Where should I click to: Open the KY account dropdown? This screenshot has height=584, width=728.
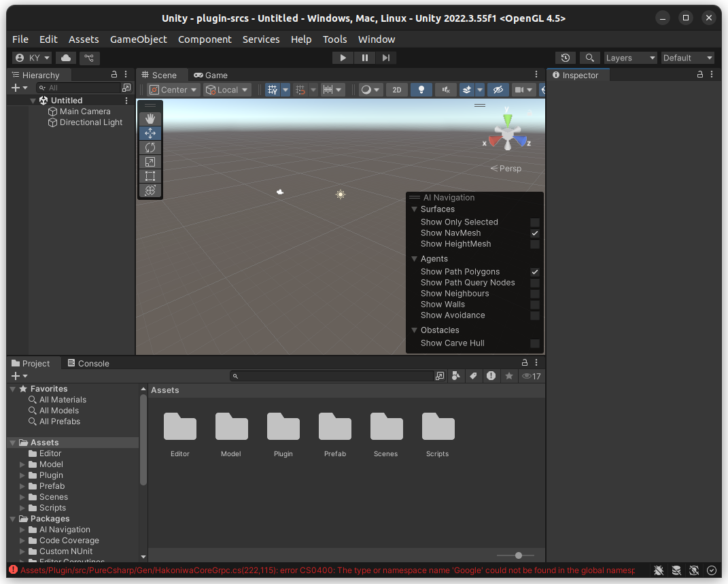point(32,58)
